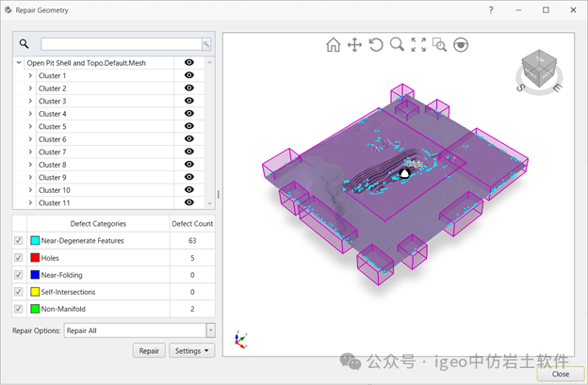Click the Zoom to fit icon
Screen dimensions: 588x385
click(417, 45)
